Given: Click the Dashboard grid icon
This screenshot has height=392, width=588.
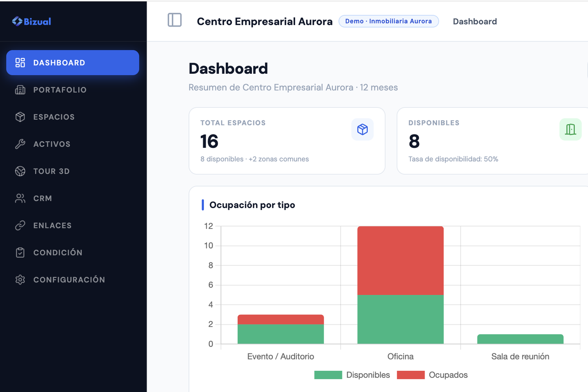Looking at the screenshot, I should [x=20, y=63].
